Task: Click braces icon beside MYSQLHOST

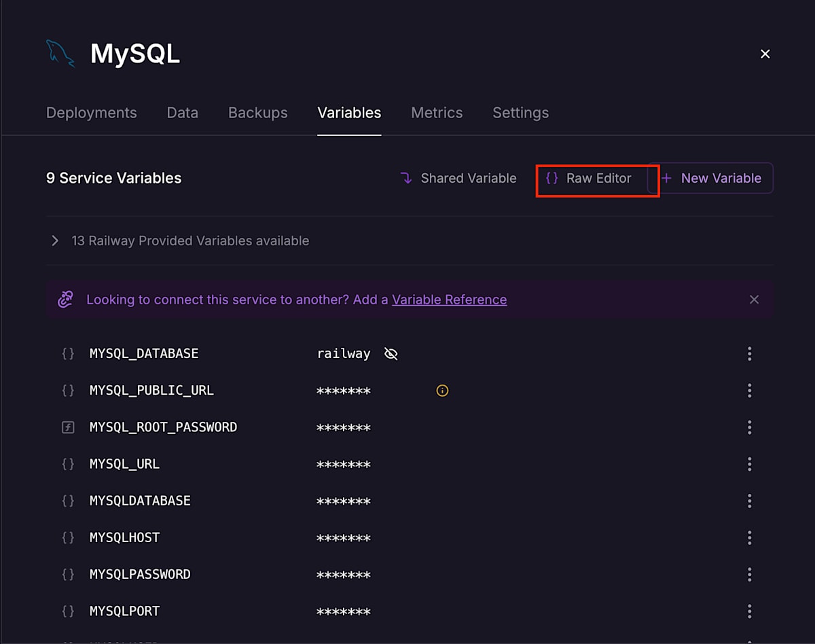Action: click(68, 537)
